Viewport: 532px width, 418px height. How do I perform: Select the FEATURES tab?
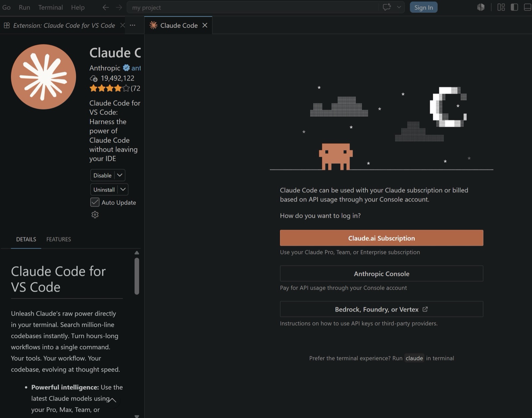pos(59,239)
